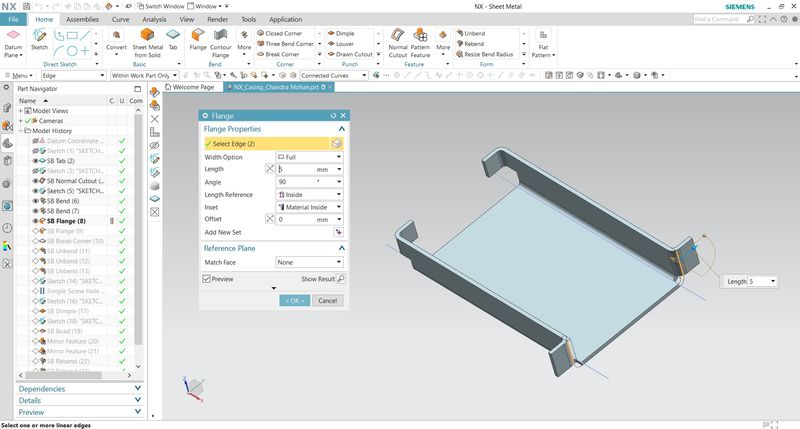
Task: Toggle visibility of SB Flange (8)
Action: tap(35, 221)
